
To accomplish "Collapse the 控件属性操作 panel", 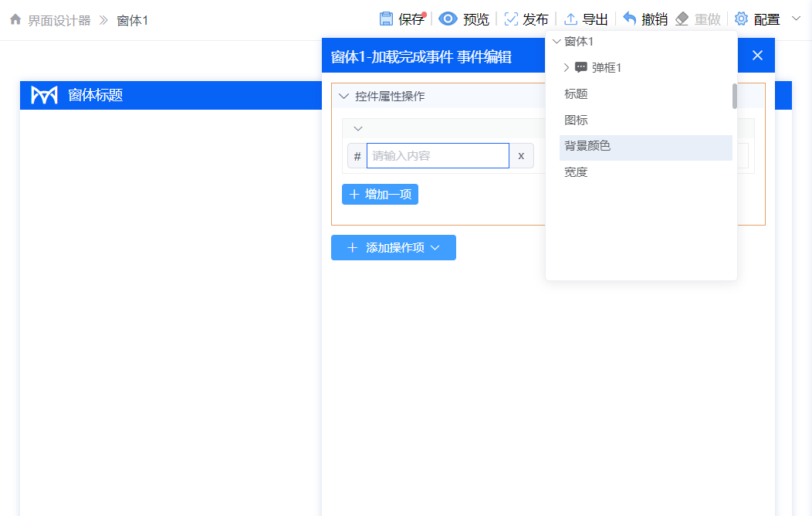I will [343, 95].
